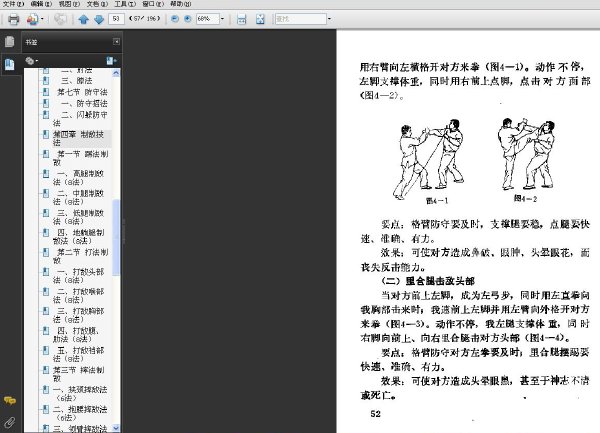Open the Attachments paperclip icon

pyautogui.click(x=10, y=422)
